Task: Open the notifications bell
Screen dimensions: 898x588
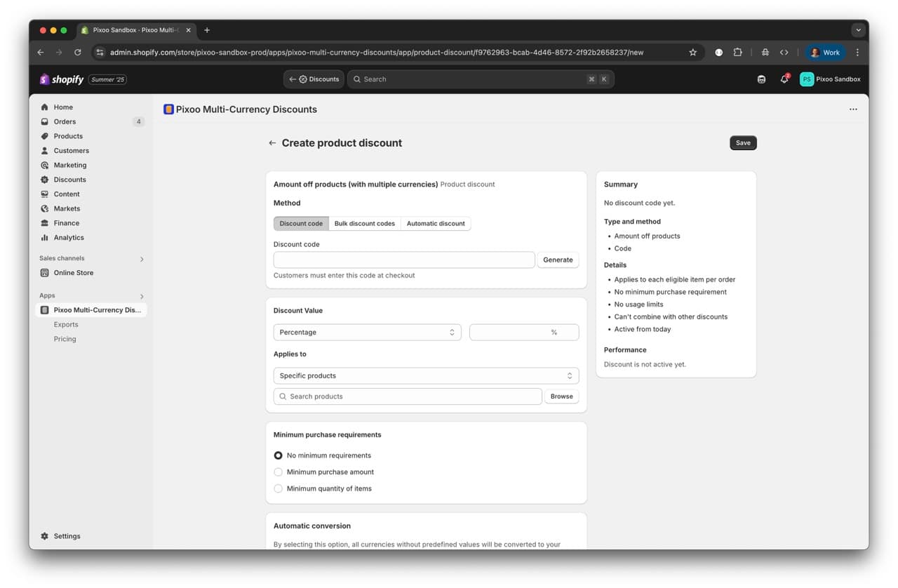Action: tap(784, 79)
